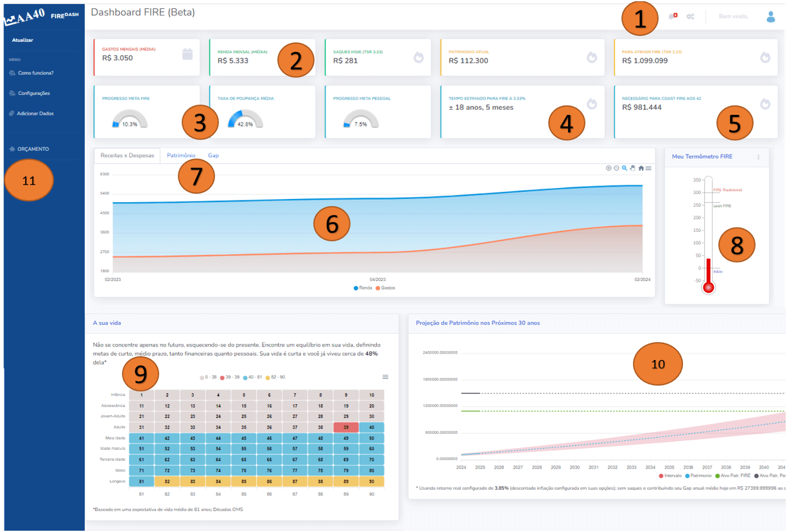This screenshot has height=532, width=787.
Task: Expand Meu Termômetro FIRE three-dot menu
Action: click(758, 157)
